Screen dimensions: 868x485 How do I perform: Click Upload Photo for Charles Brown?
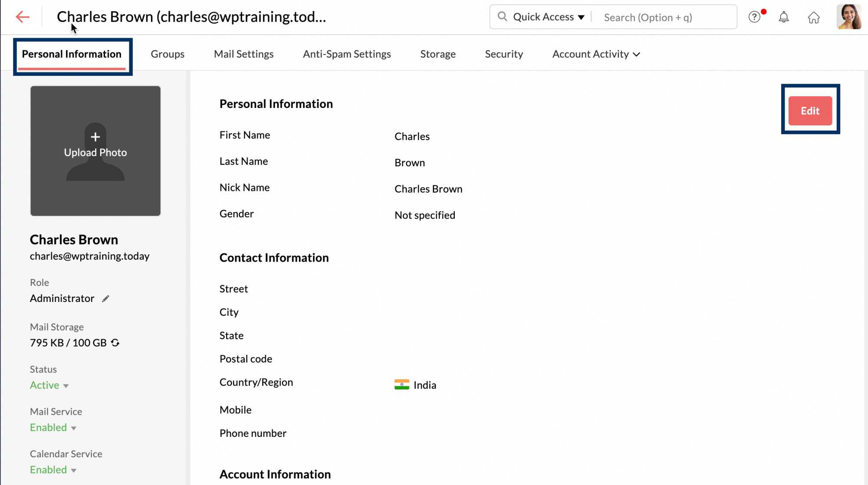point(95,151)
